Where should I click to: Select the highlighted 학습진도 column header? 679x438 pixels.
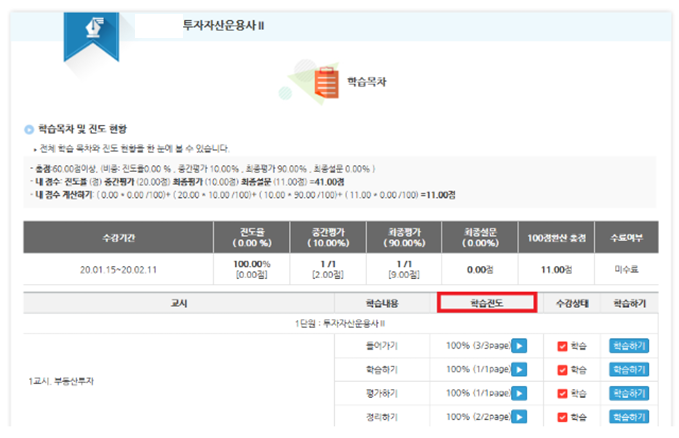tap(488, 303)
